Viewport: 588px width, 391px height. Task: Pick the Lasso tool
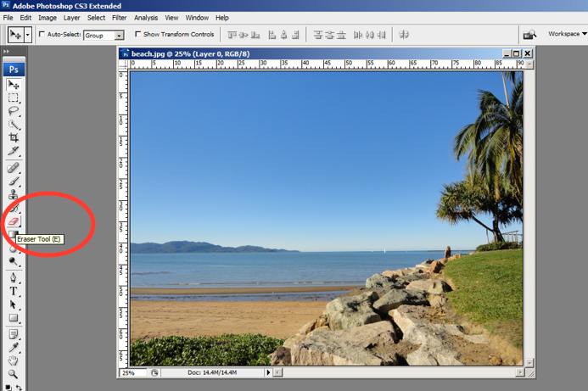point(14,111)
